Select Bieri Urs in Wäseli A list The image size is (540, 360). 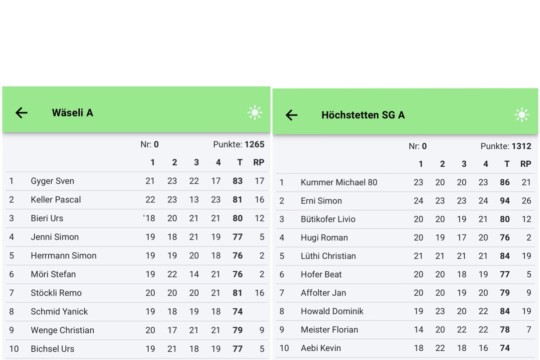point(136,218)
